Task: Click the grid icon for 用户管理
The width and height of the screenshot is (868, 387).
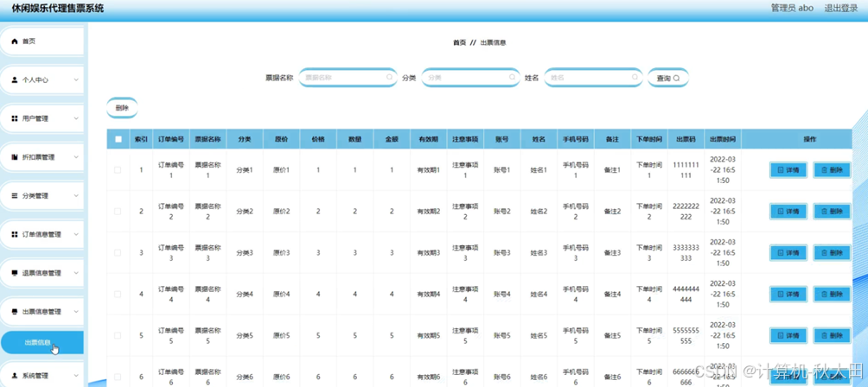Action: click(x=15, y=119)
